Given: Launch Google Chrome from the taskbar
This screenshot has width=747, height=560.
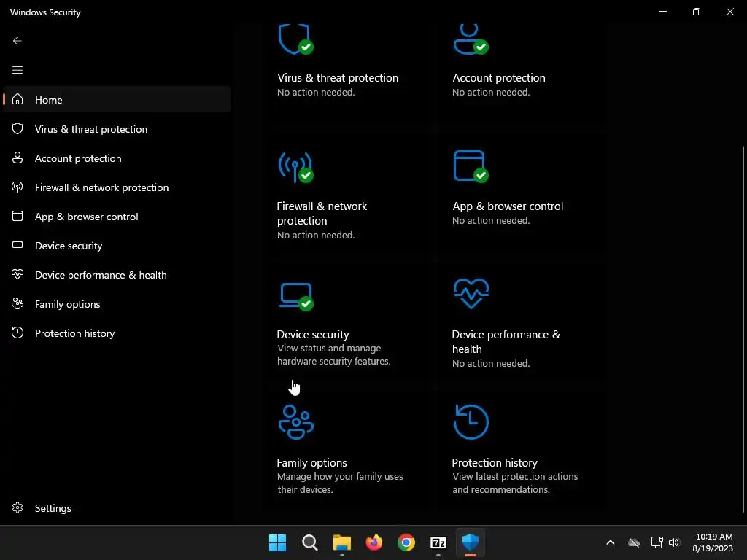Looking at the screenshot, I should 406,542.
